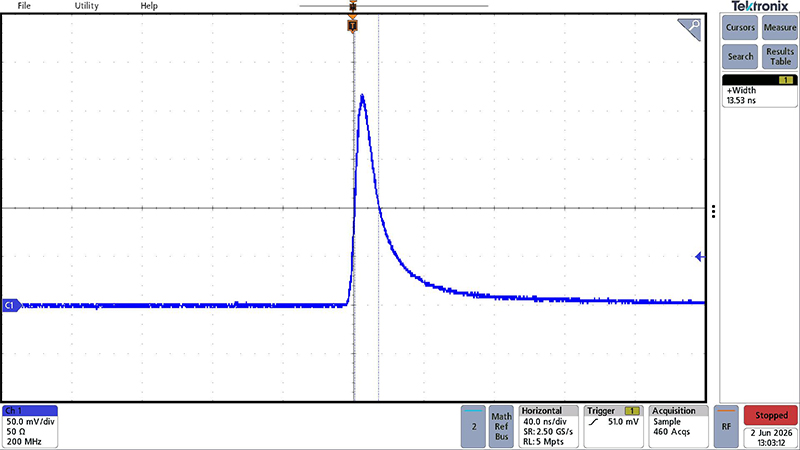Click the 51.0 mV trigger level value
The height and width of the screenshot is (450, 800).
pos(623,422)
